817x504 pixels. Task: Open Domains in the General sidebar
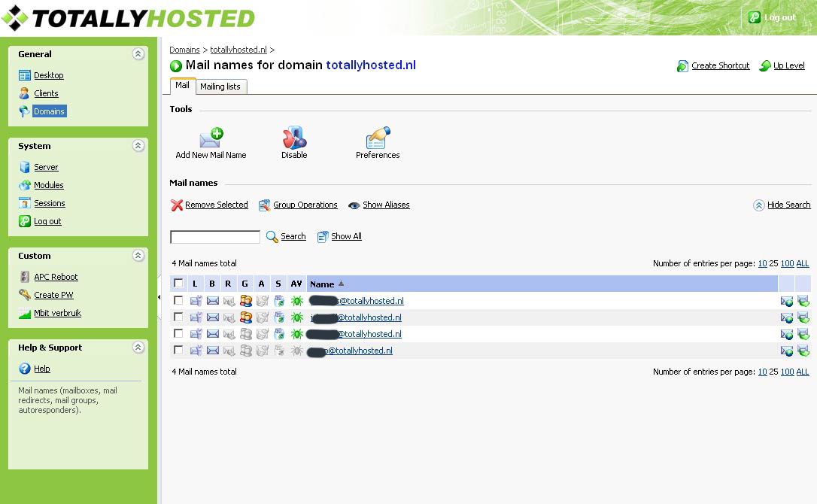pyautogui.click(x=50, y=111)
